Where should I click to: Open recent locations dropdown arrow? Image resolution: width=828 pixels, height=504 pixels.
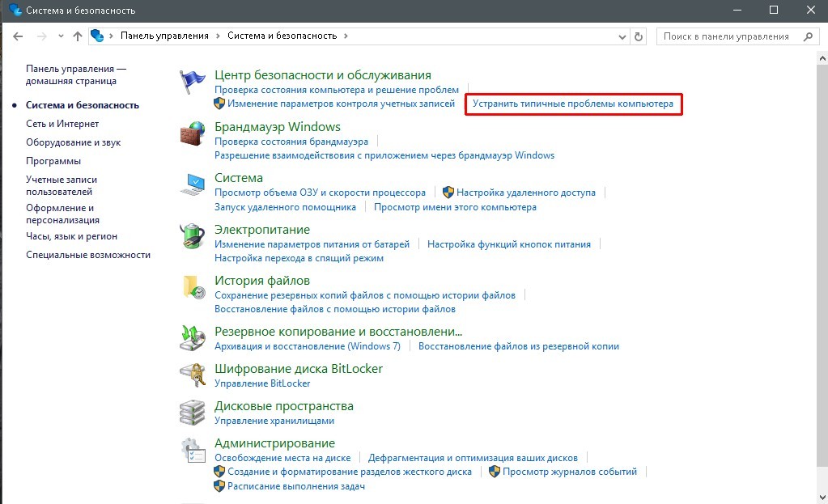click(61, 36)
